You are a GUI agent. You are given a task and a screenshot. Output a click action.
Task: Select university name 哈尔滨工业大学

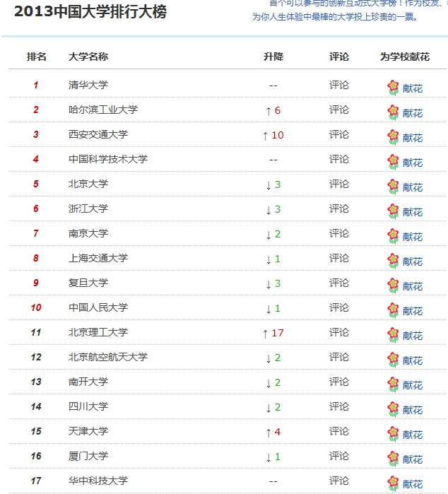pos(103,110)
